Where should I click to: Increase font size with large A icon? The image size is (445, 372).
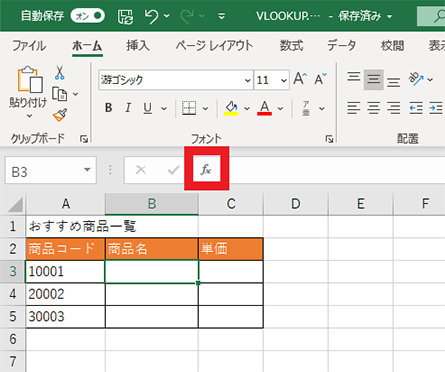(x=300, y=79)
